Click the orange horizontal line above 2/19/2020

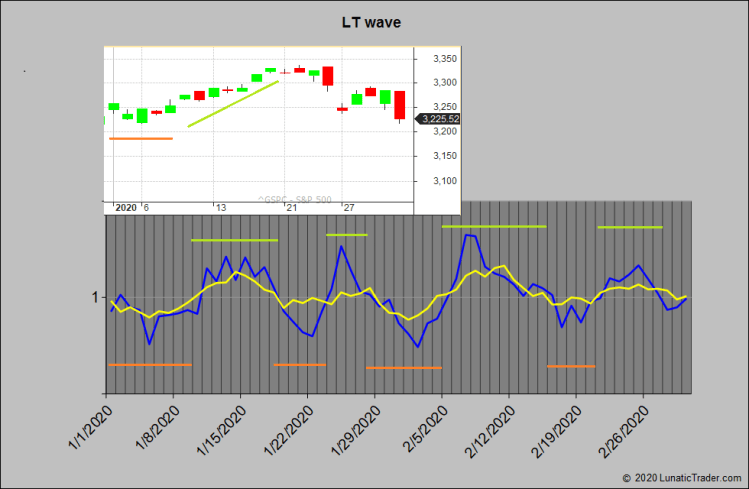571,366
